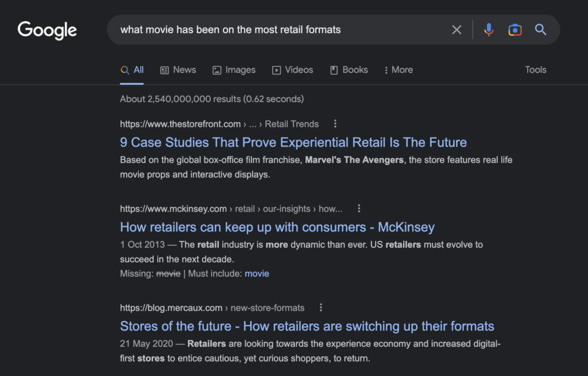Switch to the Books tab
Image resolution: width=588 pixels, height=376 pixels.
click(x=349, y=70)
